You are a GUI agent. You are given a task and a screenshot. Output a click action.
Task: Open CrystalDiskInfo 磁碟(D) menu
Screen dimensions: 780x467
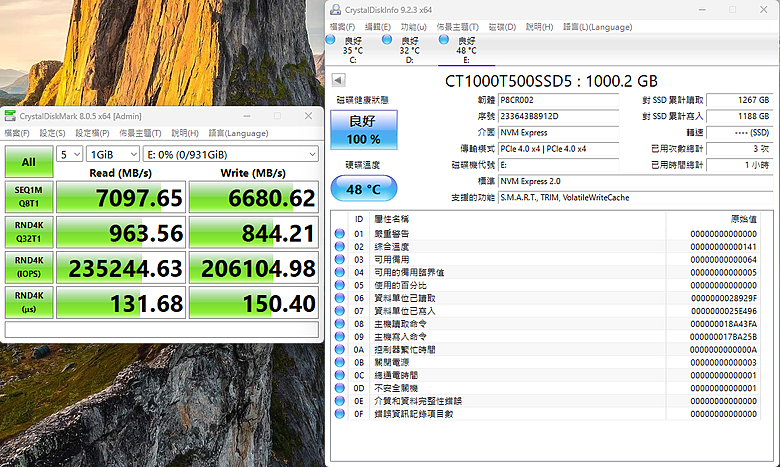pos(502,27)
